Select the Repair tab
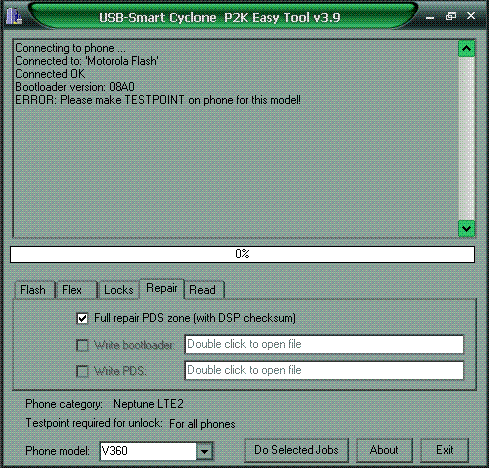 point(162,288)
